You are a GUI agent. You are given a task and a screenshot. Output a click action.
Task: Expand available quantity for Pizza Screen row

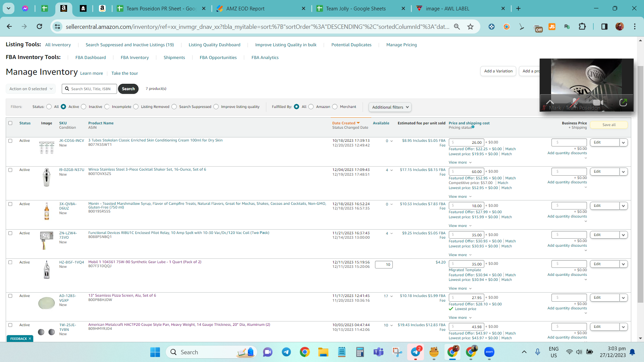click(x=391, y=296)
